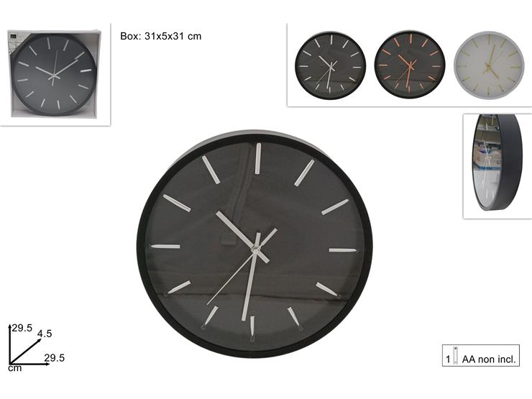Click the 12 o'clock marker on large clock
Viewport: 532px width, 399px height.
(258, 158)
